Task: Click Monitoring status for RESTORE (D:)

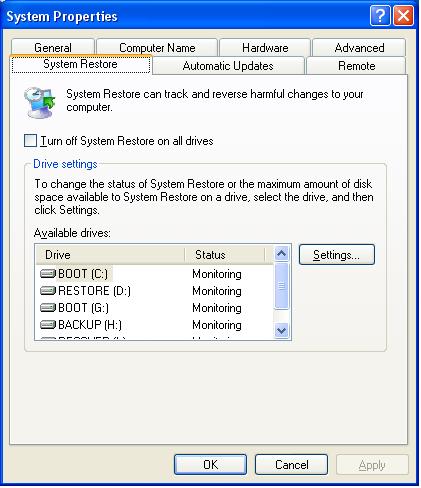Action: 217,291
